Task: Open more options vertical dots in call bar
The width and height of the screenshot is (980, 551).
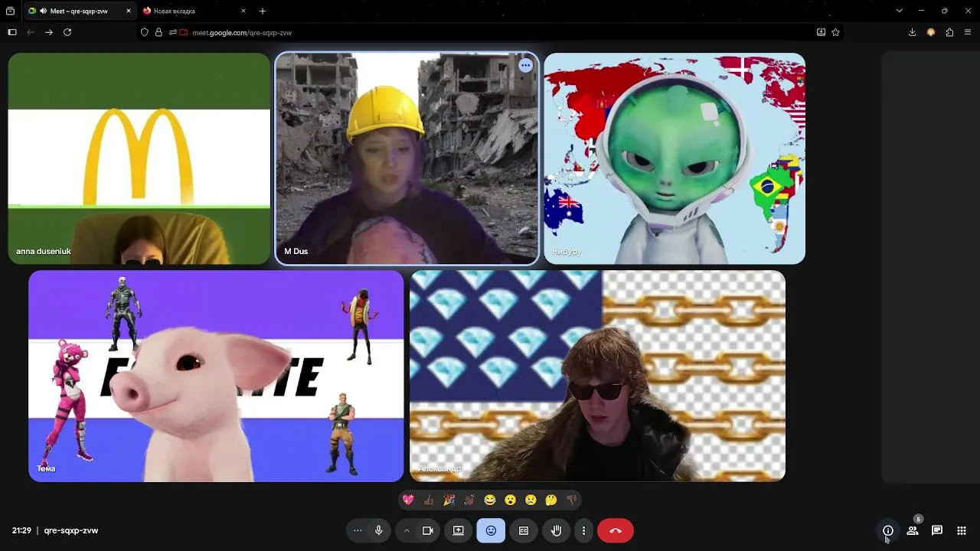Action: [x=583, y=530]
